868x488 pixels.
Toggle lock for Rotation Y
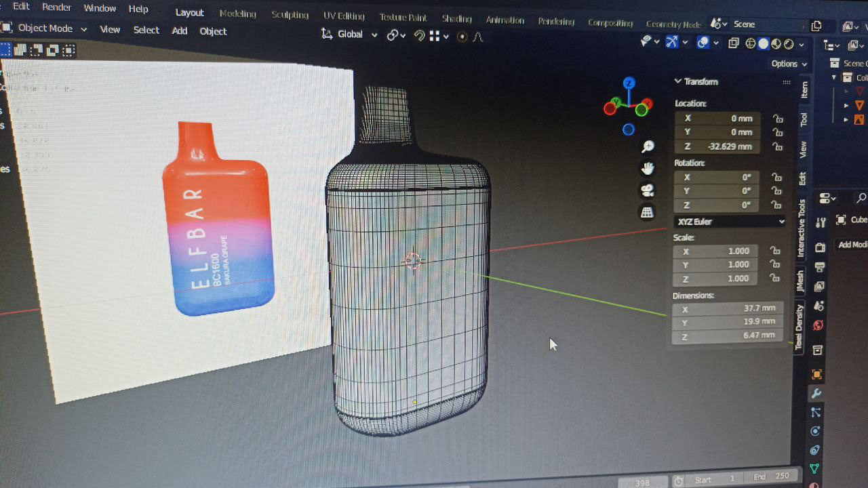click(776, 191)
